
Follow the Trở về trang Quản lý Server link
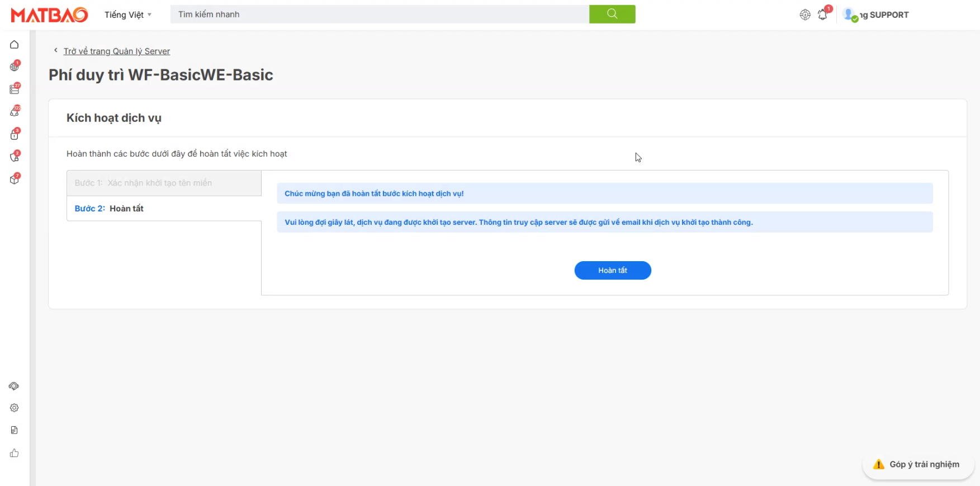pos(116,51)
